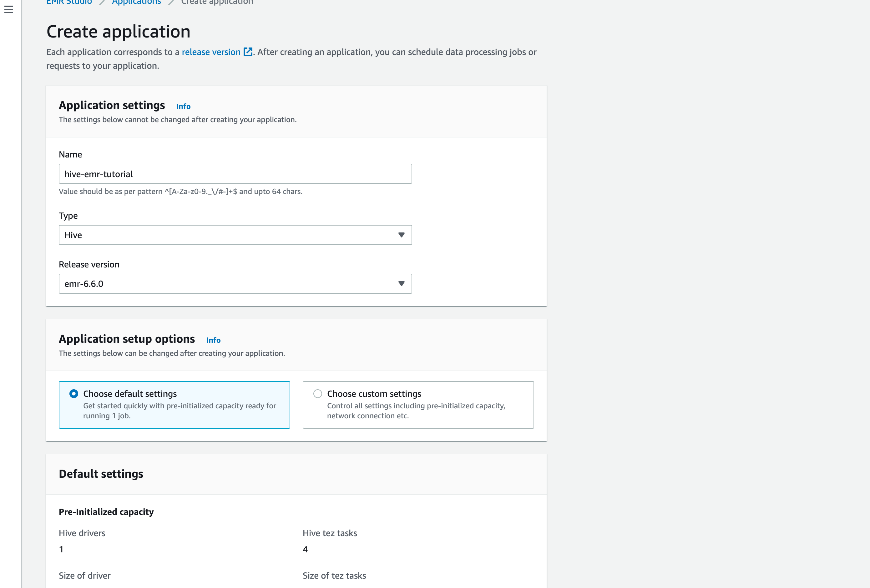Navigate to Applications breadcrumb link
Image resolution: width=870 pixels, height=588 pixels.
136,2
